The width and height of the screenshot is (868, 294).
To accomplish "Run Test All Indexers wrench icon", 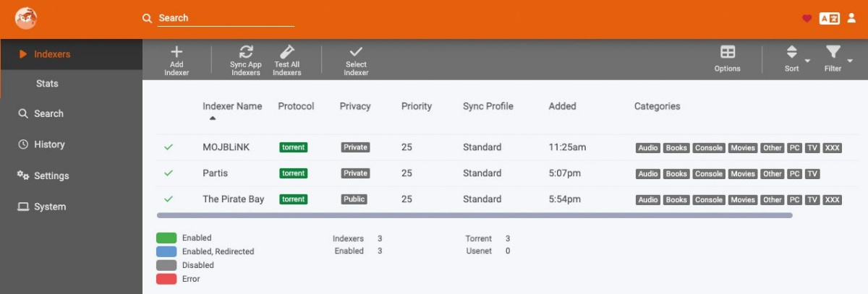I will (x=286, y=52).
